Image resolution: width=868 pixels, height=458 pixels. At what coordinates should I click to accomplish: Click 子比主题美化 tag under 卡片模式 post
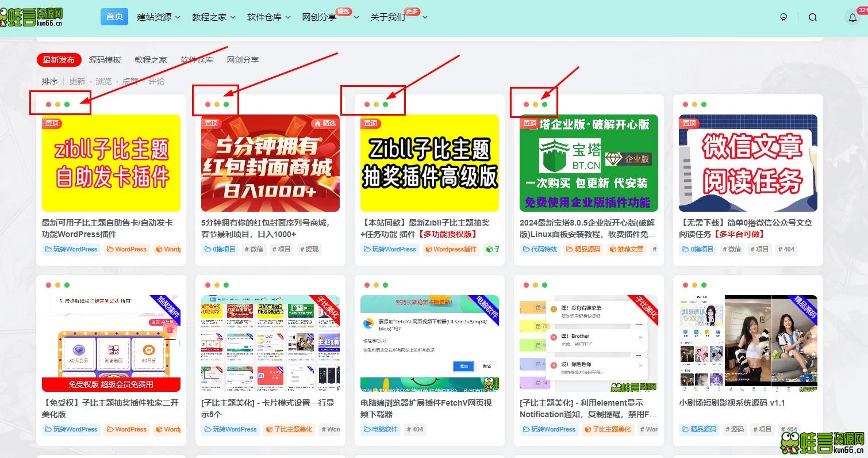coord(289,429)
